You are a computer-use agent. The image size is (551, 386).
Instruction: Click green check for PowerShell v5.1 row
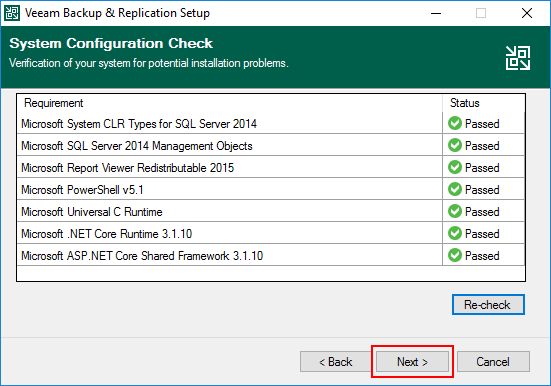455,189
